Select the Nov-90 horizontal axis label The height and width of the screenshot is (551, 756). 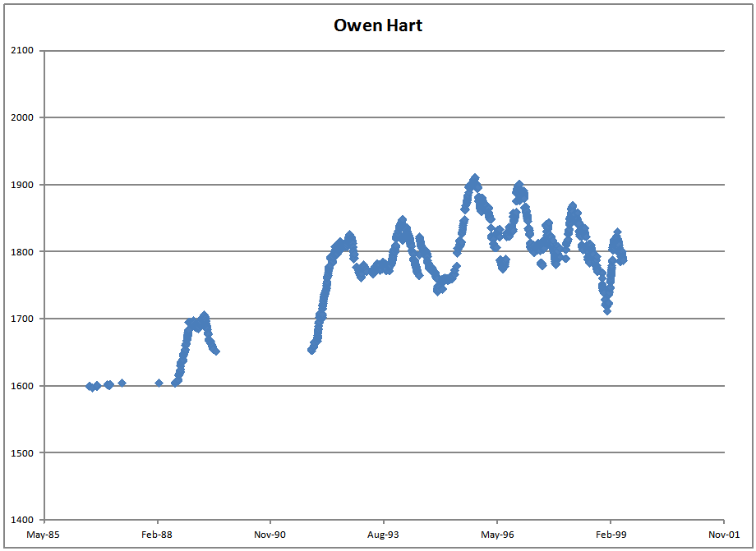click(x=270, y=534)
